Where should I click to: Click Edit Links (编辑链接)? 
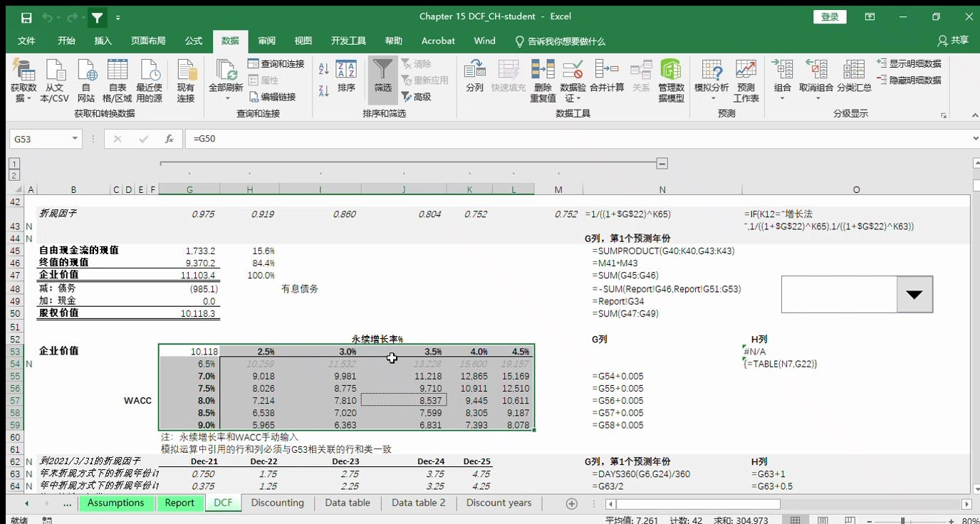[x=271, y=97]
